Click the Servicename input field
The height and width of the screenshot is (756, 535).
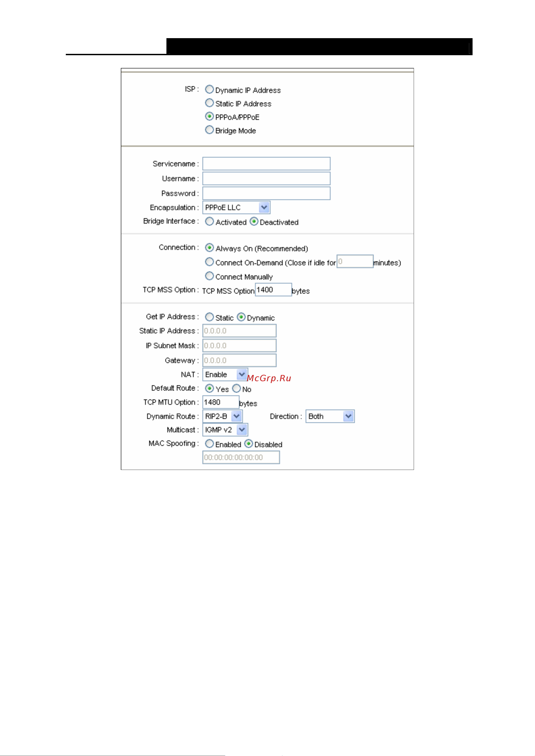click(266, 164)
